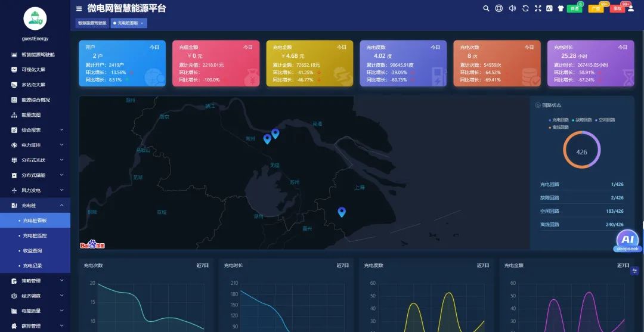Enter fullscreen with the expand-arrows icon
This screenshot has width=644, height=332.
coord(538,8)
